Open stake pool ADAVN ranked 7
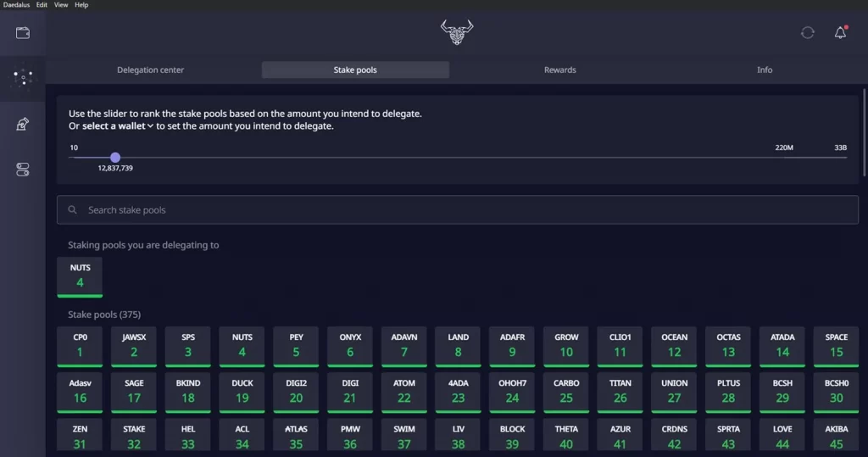The width and height of the screenshot is (868, 457). [x=404, y=346]
